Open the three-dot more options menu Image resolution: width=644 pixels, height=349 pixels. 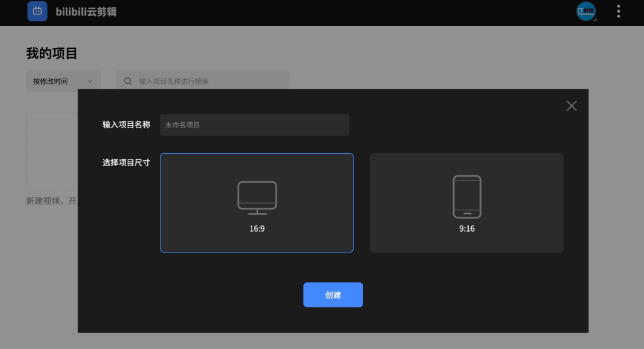618,11
